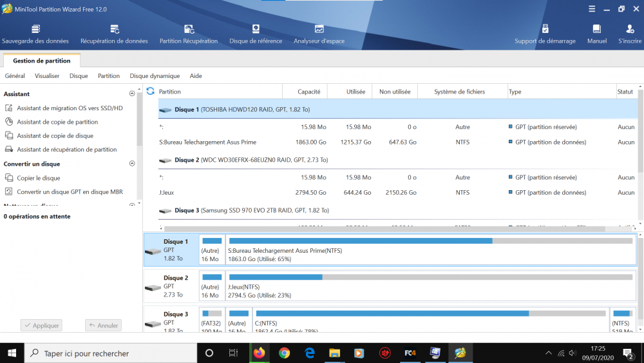
Task: Launch Récupération de données tool
Action: click(114, 34)
